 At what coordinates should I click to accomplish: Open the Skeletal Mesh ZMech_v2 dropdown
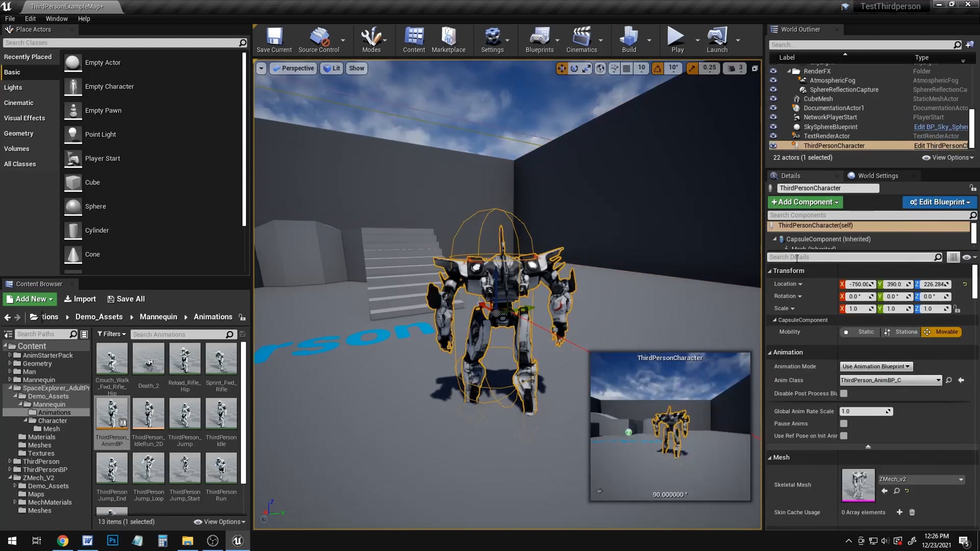(x=921, y=479)
